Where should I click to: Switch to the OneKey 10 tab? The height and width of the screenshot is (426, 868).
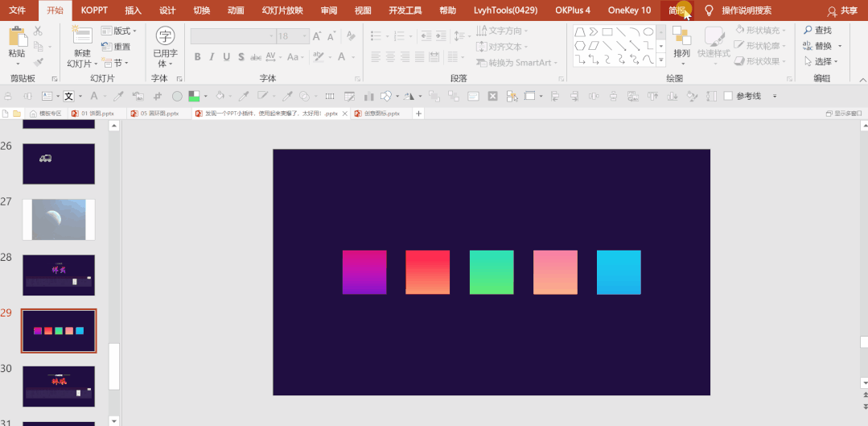click(x=629, y=10)
